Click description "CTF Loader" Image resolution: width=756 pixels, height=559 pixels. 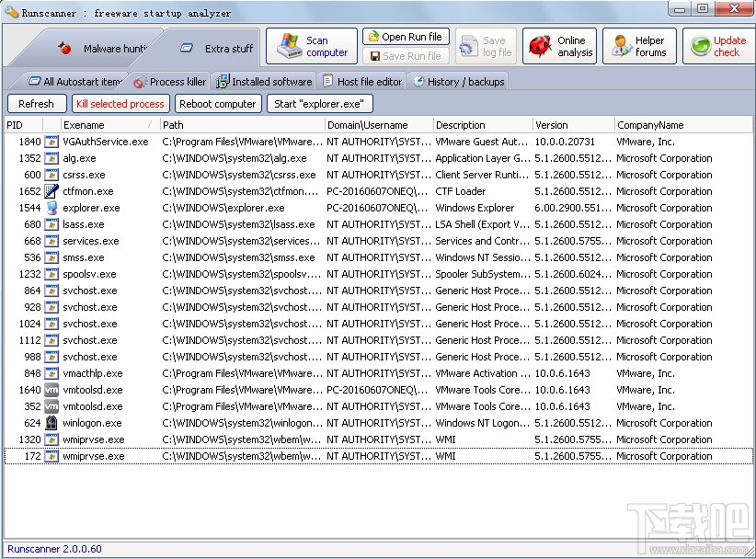[x=461, y=191]
